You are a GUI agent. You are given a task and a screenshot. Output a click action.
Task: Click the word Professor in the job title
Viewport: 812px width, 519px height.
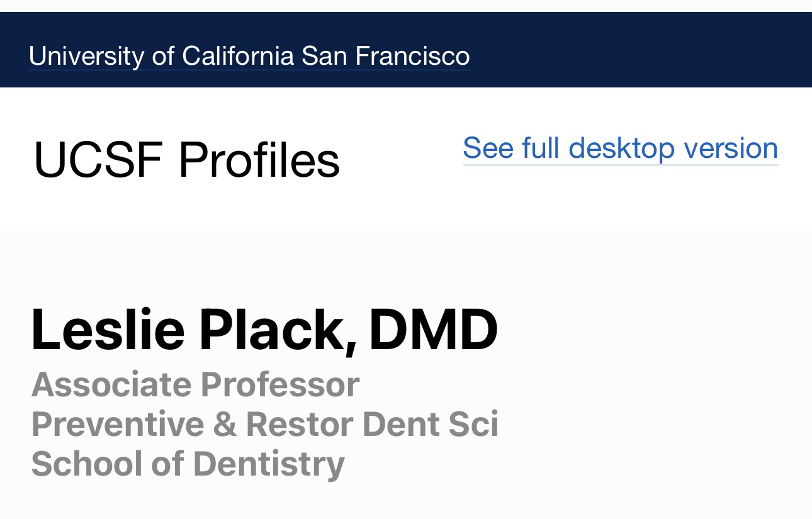coord(279,384)
